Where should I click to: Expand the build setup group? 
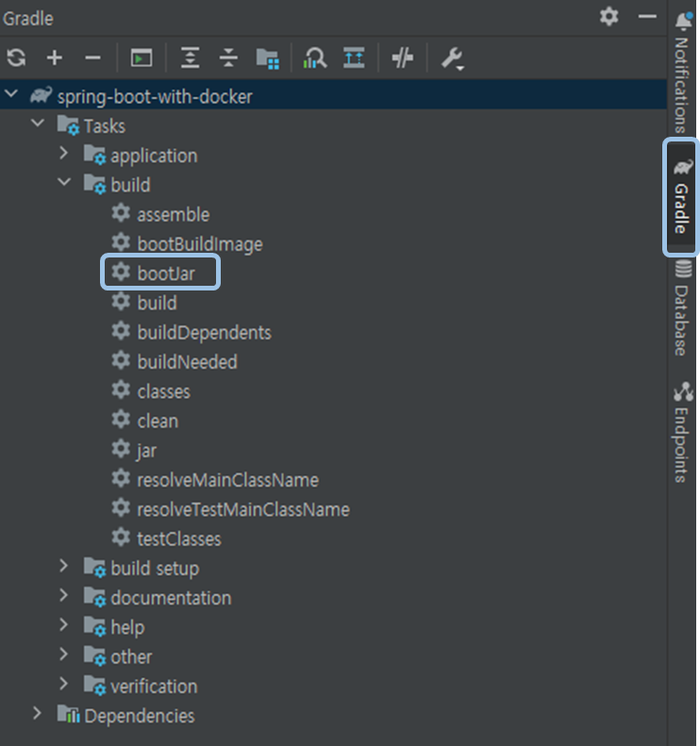[x=64, y=566]
